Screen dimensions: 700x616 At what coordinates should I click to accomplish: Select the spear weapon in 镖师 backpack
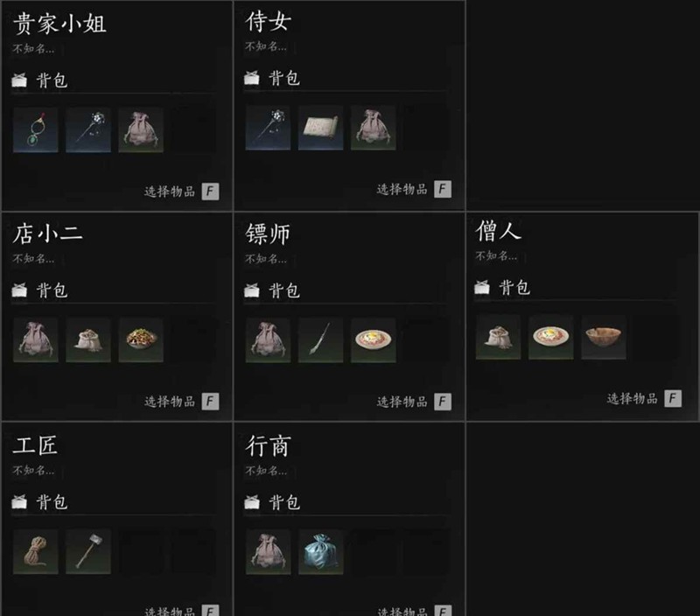coord(320,339)
